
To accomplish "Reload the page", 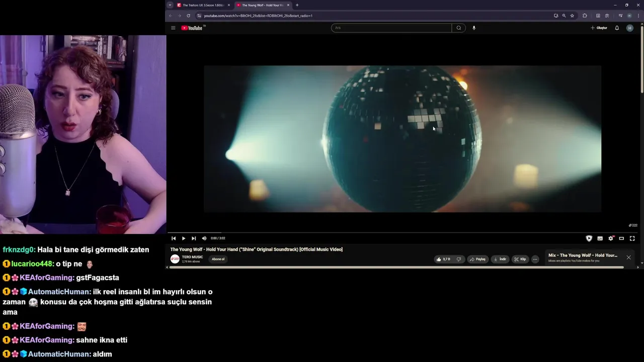I will pos(189,16).
